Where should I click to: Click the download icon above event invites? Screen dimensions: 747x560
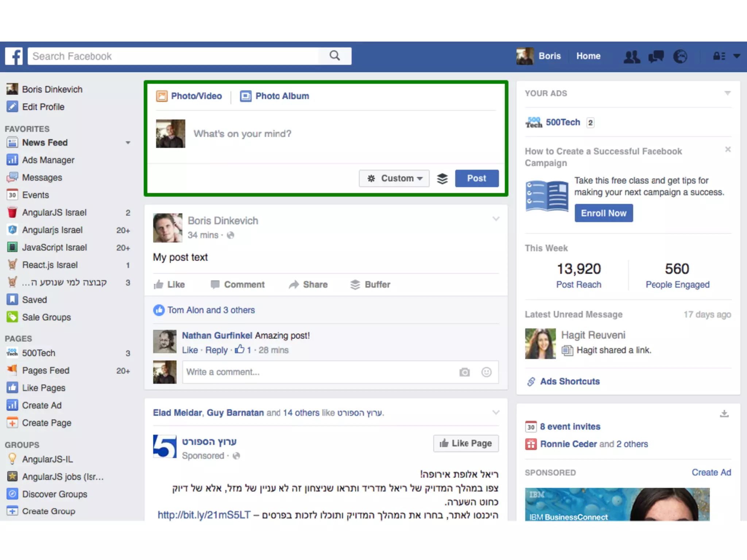tap(724, 413)
